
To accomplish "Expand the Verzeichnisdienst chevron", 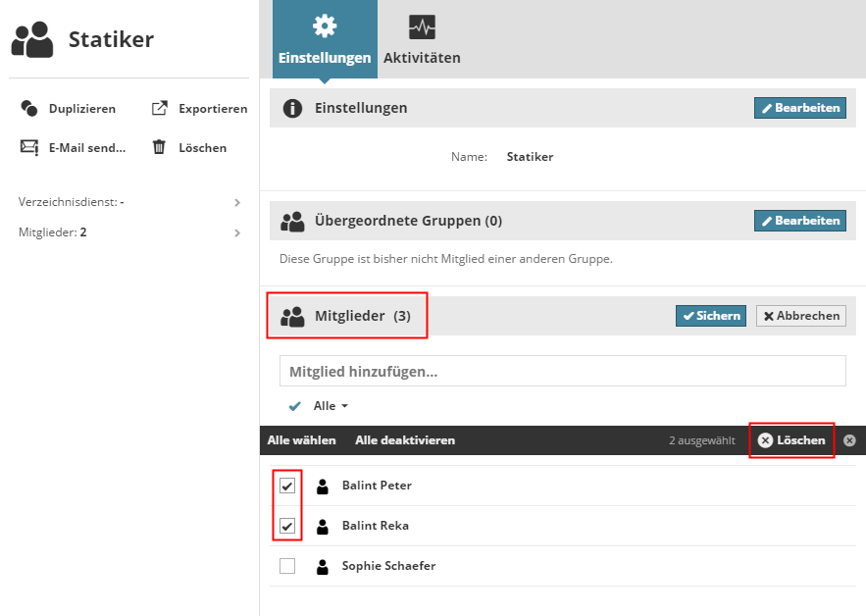I will (237, 202).
